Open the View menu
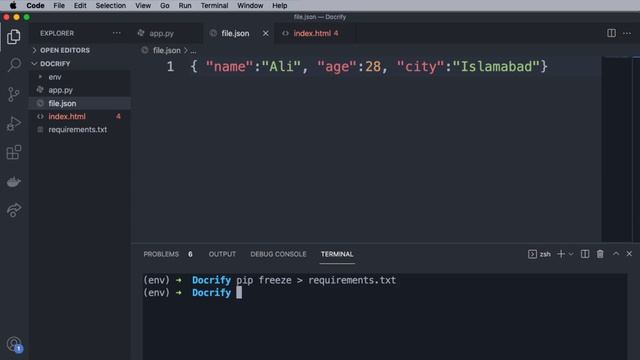The image size is (640, 360). point(143,6)
